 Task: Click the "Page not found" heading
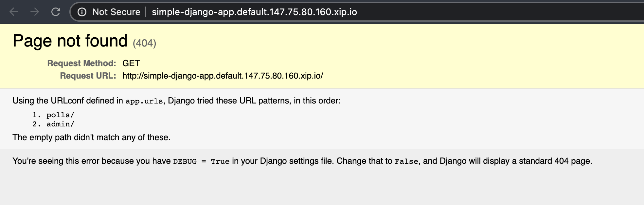[70, 41]
